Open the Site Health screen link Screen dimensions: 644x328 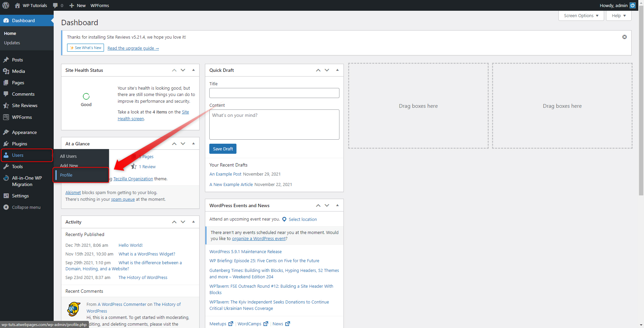coord(153,115)
